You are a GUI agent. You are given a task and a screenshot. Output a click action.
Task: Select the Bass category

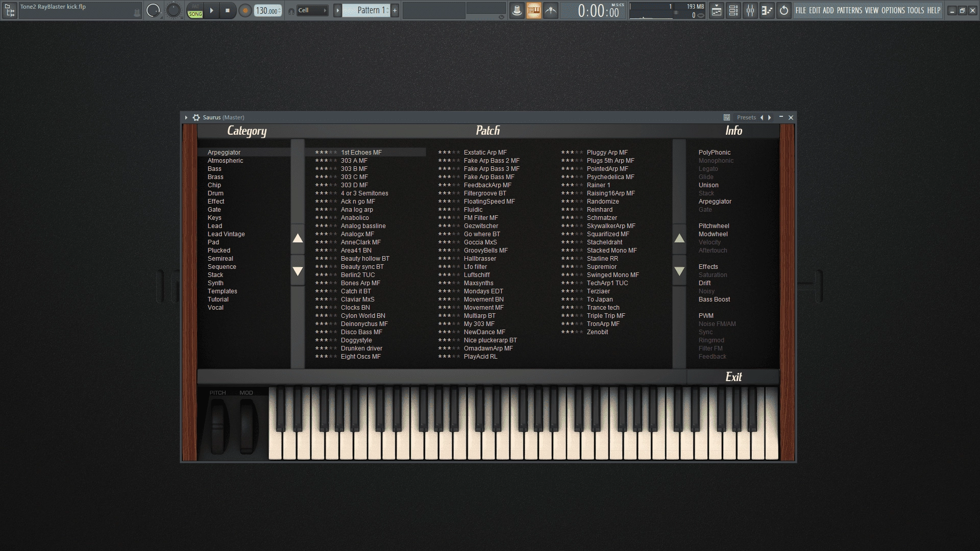[214, 169]
